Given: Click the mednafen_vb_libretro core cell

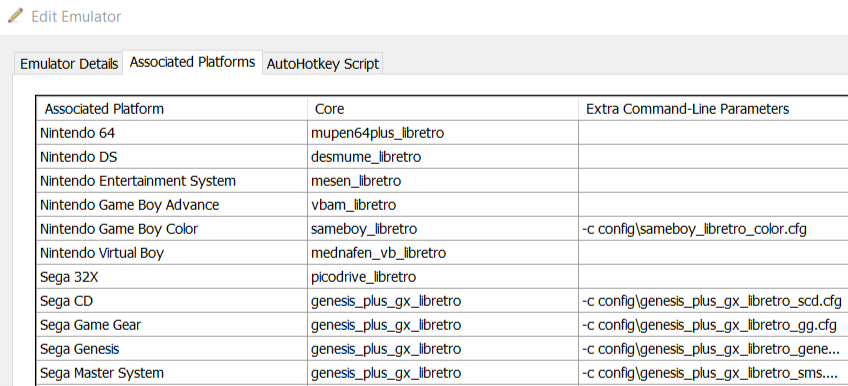Looking at the screenshot, I should [x=443, y=253].
